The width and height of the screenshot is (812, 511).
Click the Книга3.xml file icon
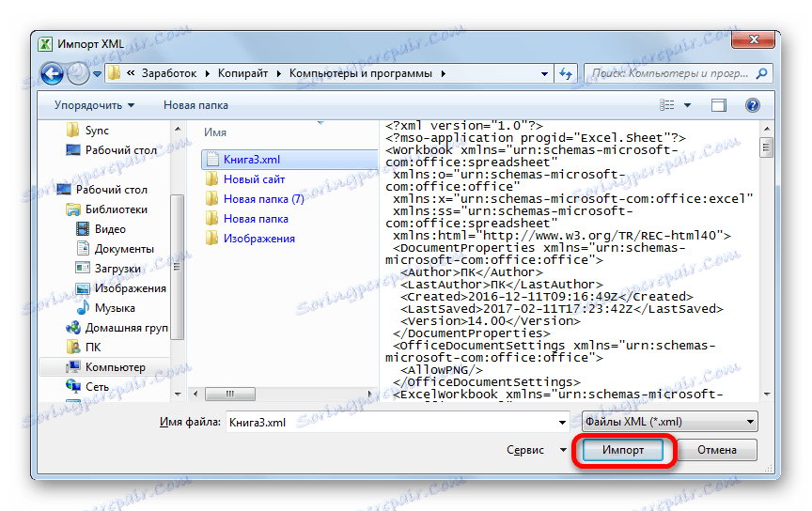(x=211, y=160)
